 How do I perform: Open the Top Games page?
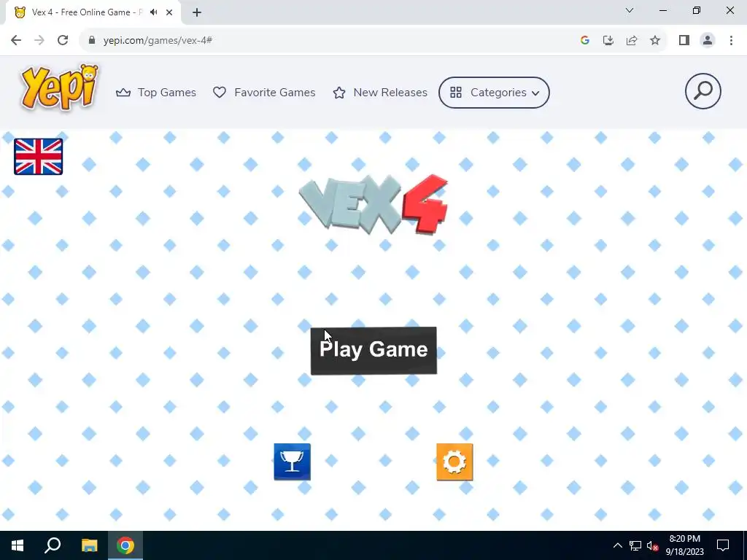(x=156, y=93)
